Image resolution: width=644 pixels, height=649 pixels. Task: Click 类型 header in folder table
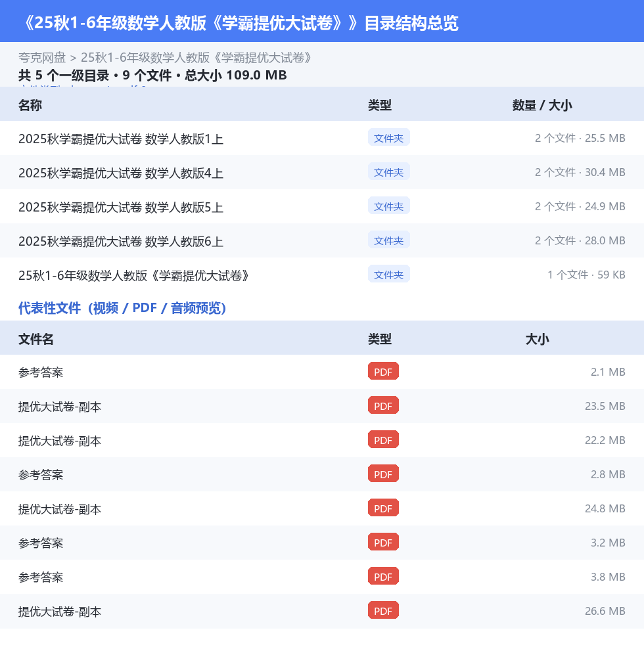tap(380, 105)
